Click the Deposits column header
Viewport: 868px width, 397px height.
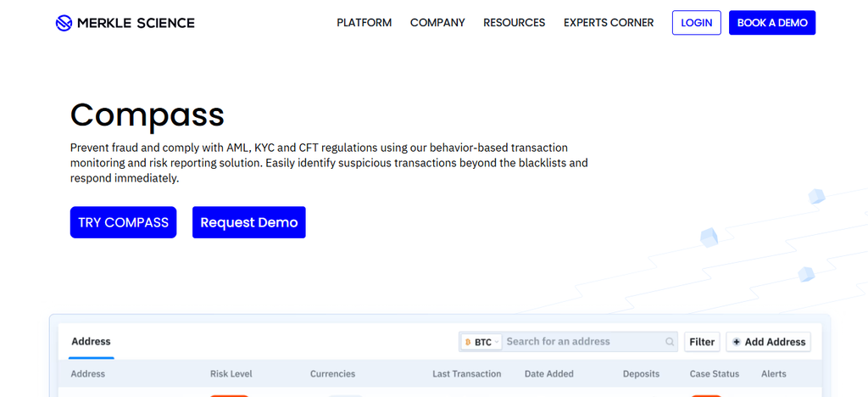click(641, 374)
